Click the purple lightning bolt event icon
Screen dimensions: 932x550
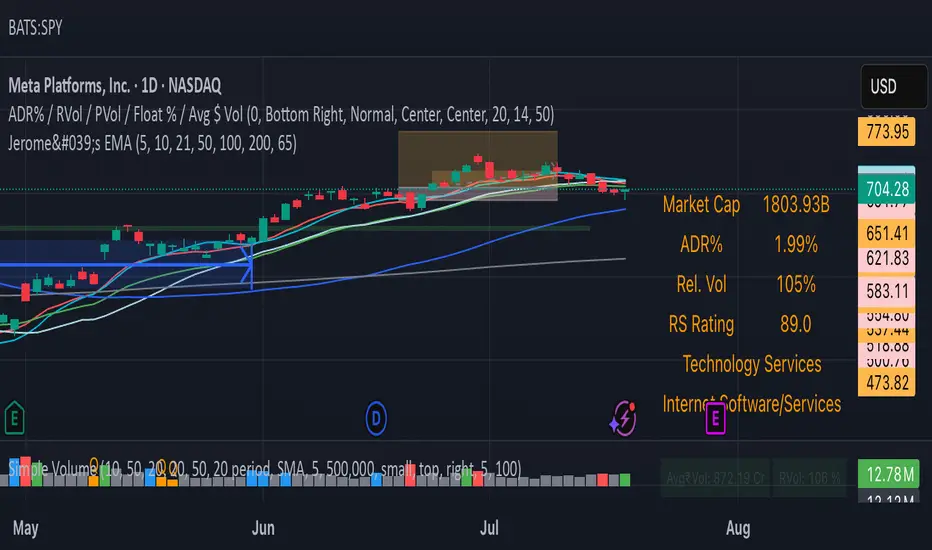click(624, 419)
